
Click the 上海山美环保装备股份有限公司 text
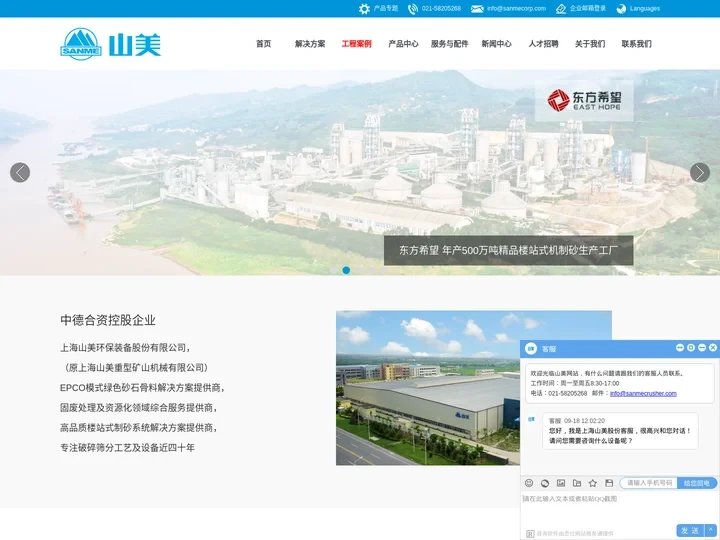[x=125, y=348]
